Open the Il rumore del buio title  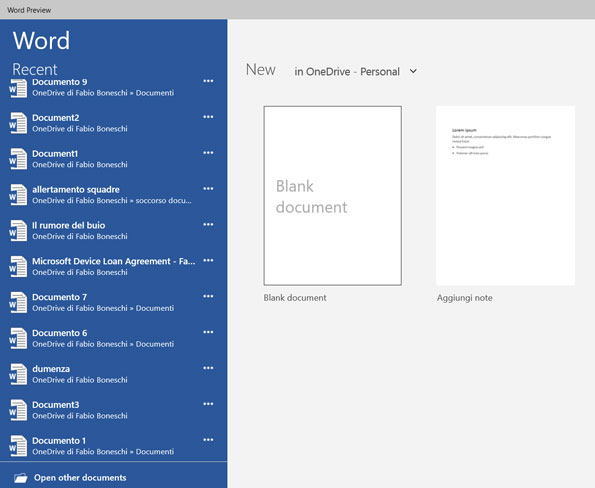tap(69, 225)
